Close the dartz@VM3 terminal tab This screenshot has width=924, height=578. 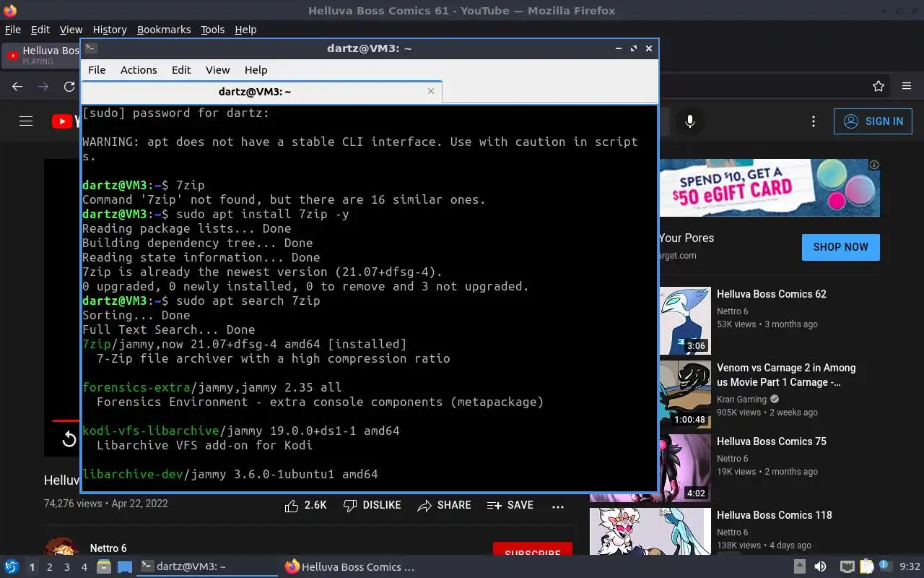[x=431, y=91]
